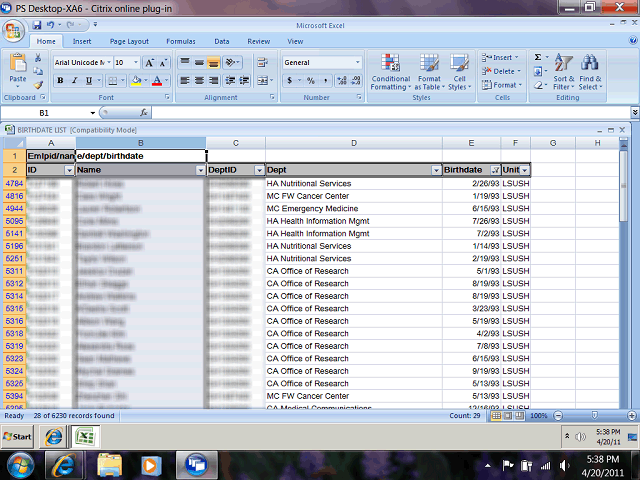Click Format as Table icon
The height and width of the screenshot is (480, 640).
[429, 71]
